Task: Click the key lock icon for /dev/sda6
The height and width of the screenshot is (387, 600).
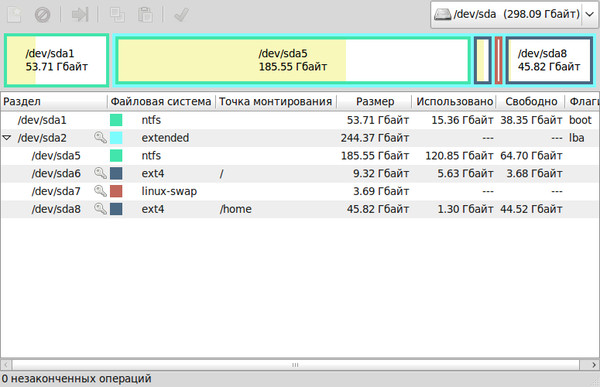Action: 100,173
